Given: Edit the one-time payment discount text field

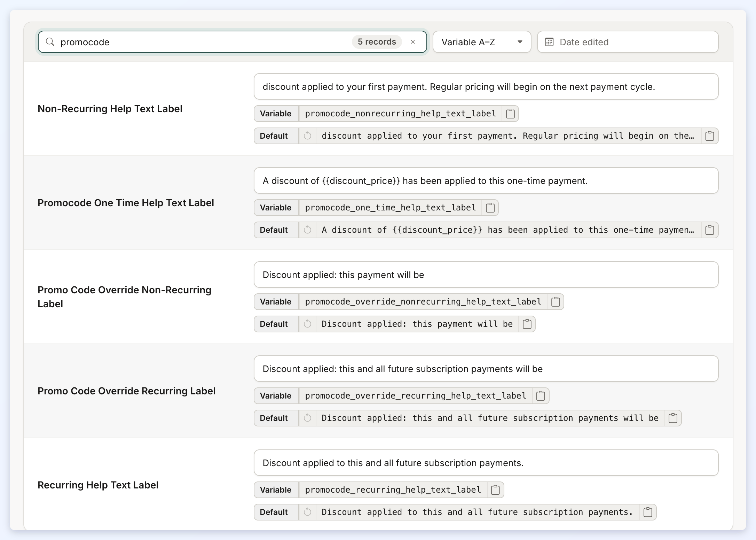Looking at the screenshot, I should click(x=486, y=181).
